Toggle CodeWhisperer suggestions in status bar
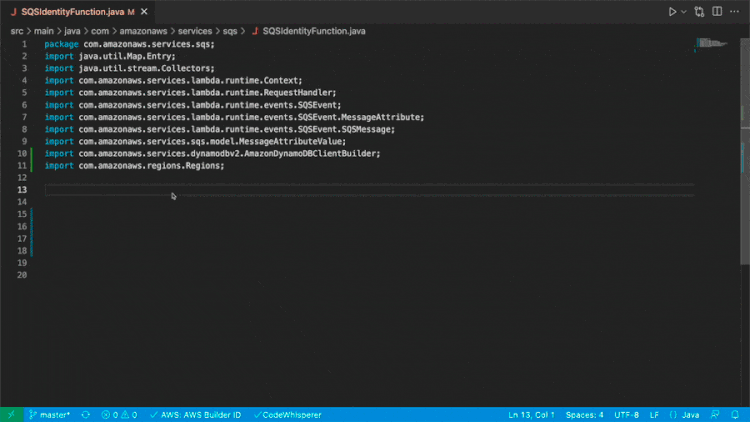The height and width of the screenshot is (422, 750). pyautogui.click(x=287, y=415)
